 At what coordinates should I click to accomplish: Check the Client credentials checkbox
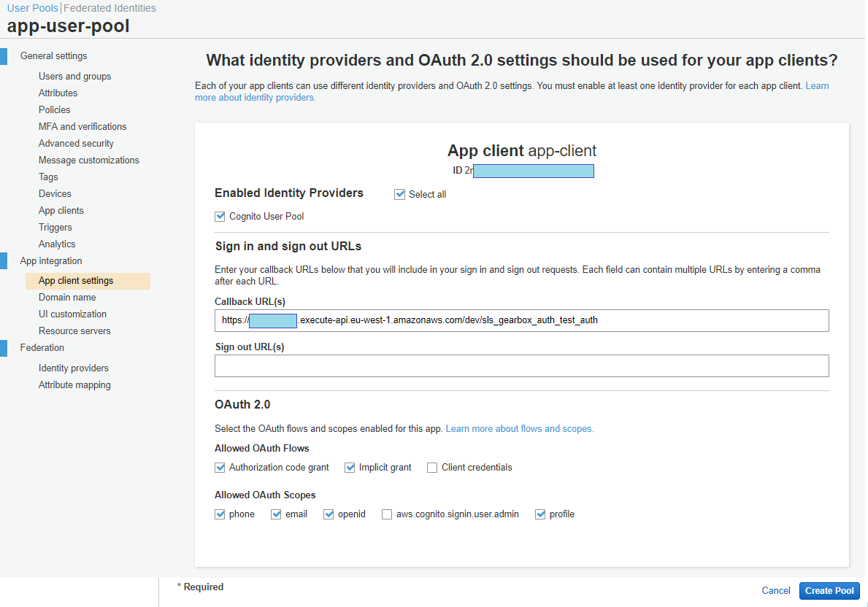[432, 468]
